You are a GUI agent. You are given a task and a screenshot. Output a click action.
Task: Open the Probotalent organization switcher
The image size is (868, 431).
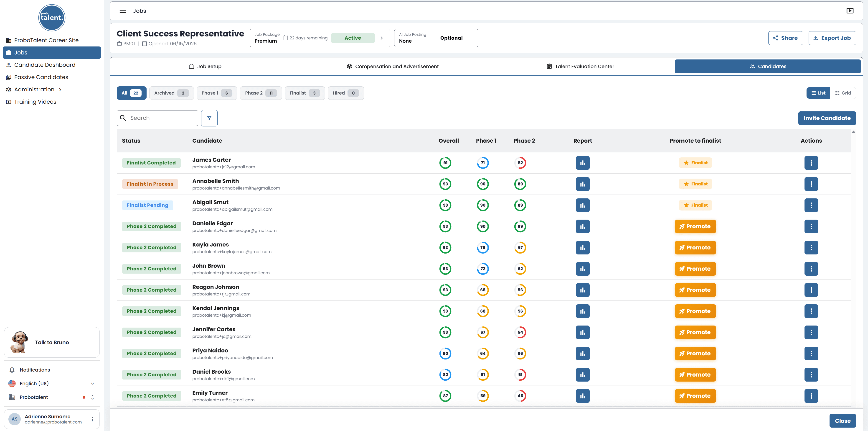point(52,397)
